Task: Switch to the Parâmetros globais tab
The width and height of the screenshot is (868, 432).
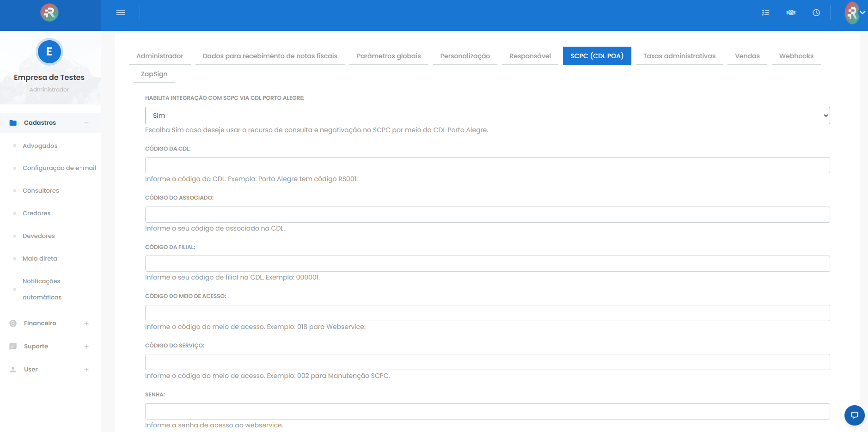Action: (x=388, y=56)
